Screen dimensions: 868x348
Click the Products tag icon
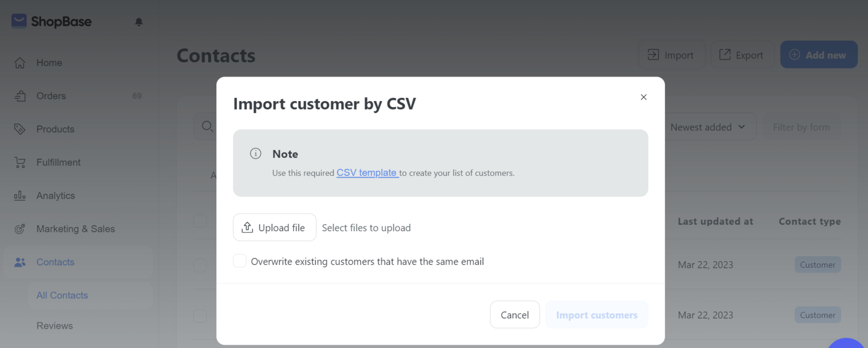pos(20,129)
